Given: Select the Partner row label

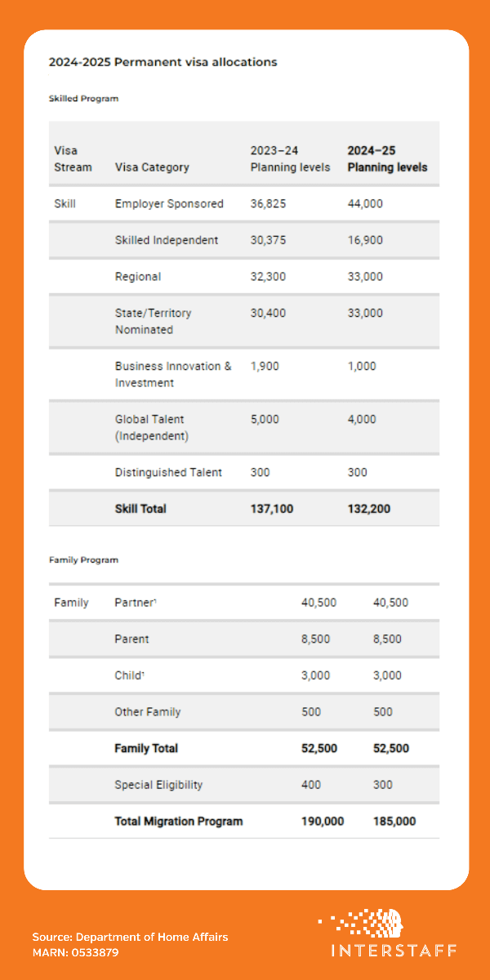Looking at the screenshot, I should [x=135, y=603].
